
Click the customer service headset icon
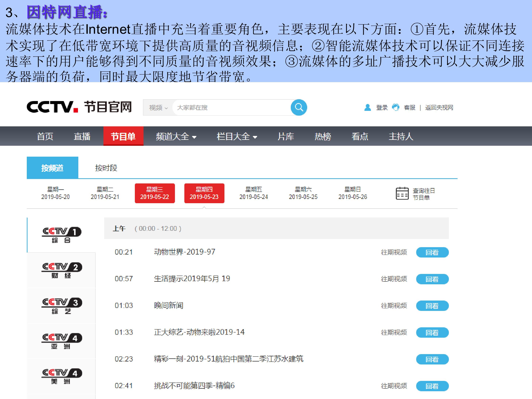[x=395, y=107]
